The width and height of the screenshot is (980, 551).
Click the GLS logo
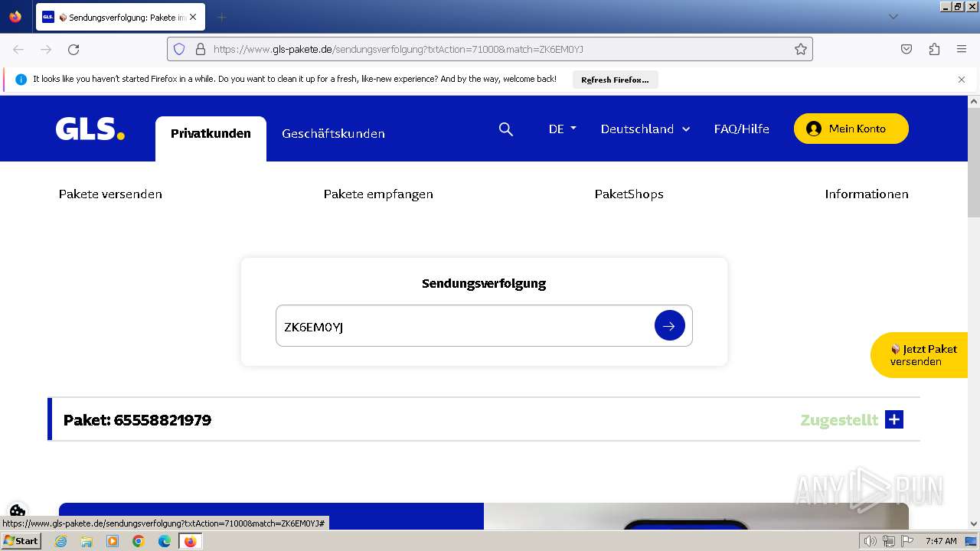click(90, 129)
